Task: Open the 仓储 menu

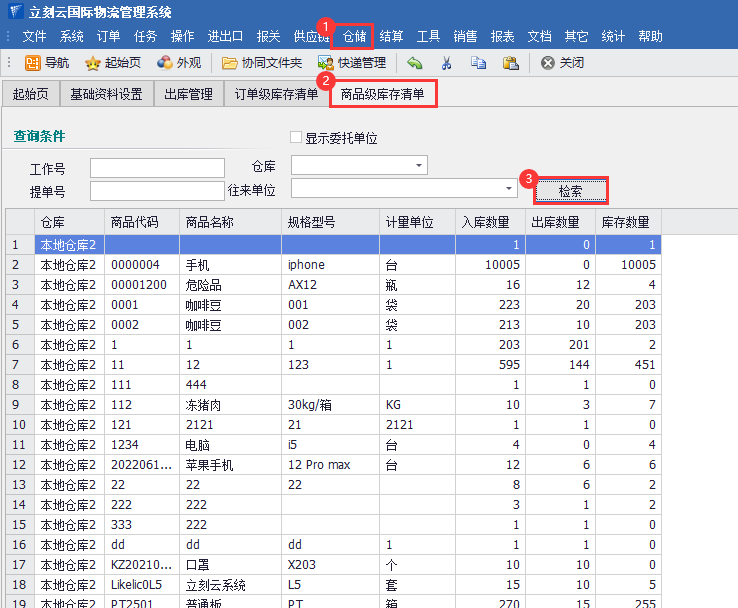Action: tap(355, 36)
